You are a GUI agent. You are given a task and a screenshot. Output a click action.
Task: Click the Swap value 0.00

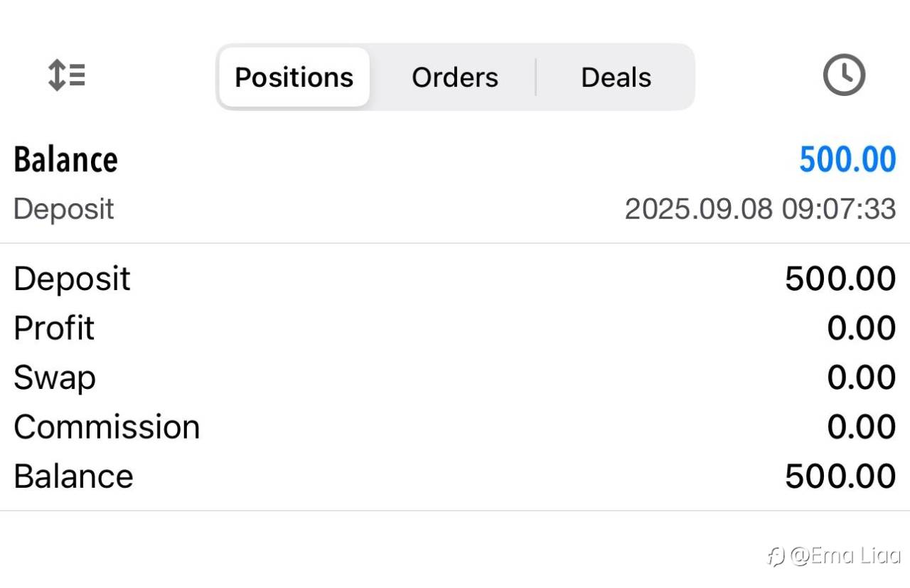[861, 378]
